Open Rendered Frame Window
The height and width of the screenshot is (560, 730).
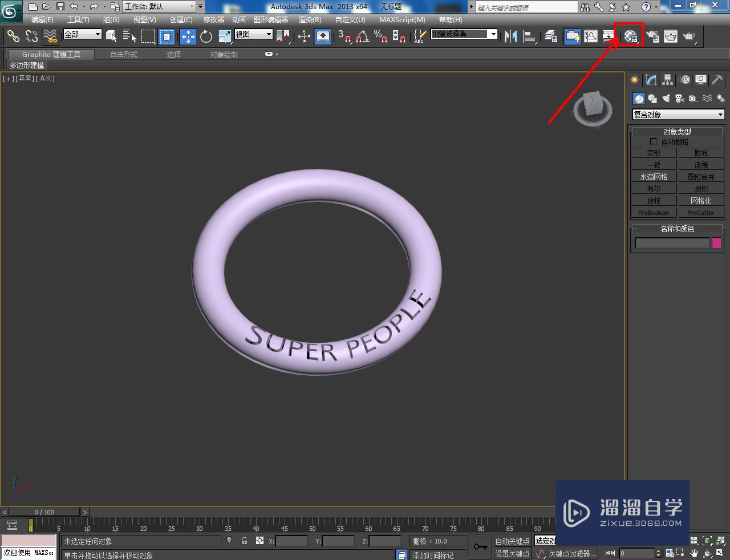click(671, 36)
